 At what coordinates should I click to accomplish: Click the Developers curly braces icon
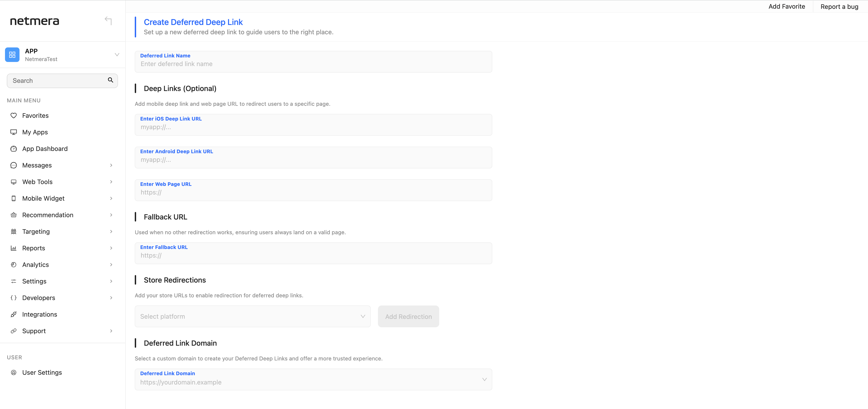click(13, 298)
